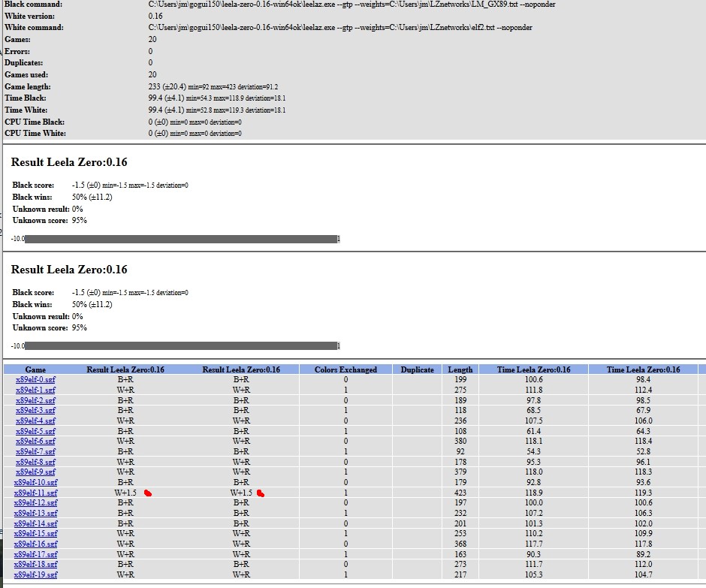Open the x89elf-4.sgf game link
This screenshot has height=588, width=706.
(35, 421)
